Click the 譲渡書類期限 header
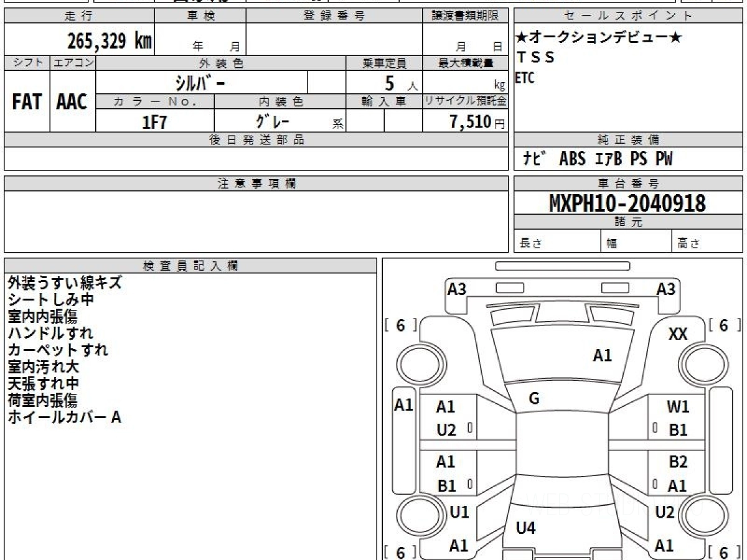747x560 pixels. (465, 16)
